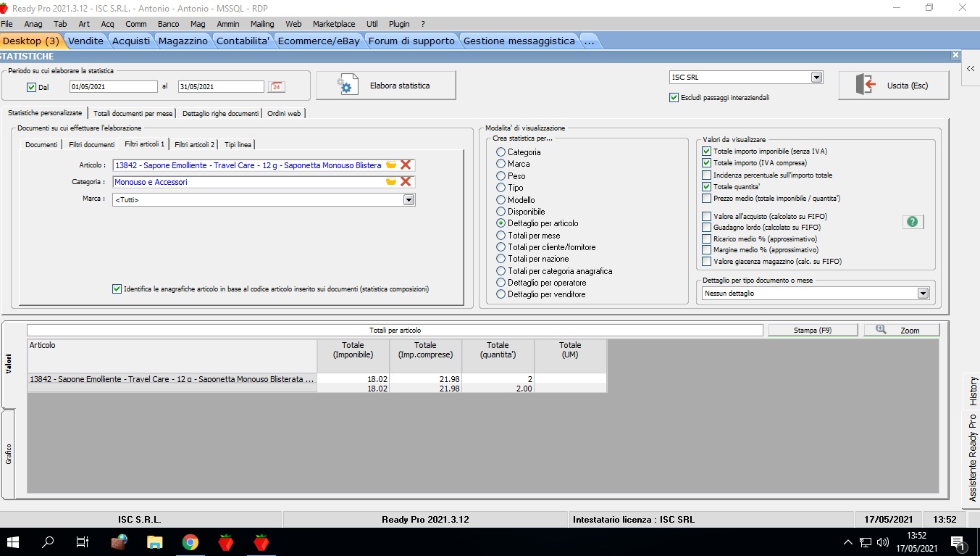Click Stampa (F9) button

tap(813, 330)
